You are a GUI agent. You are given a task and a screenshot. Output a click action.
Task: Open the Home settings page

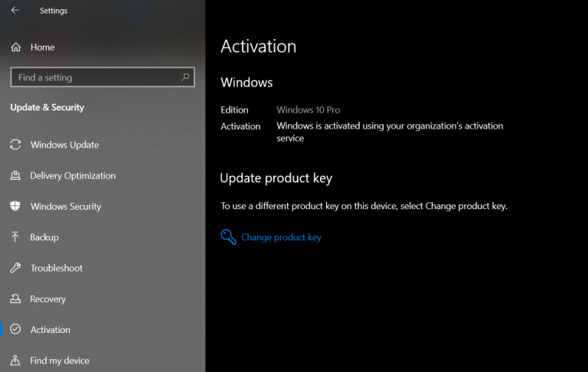coord(42,47)
